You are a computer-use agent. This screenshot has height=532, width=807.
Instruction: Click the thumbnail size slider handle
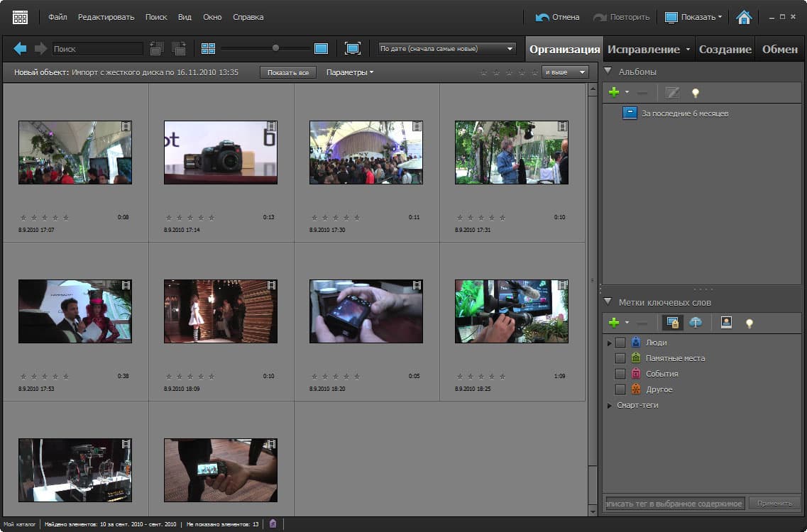275,48
